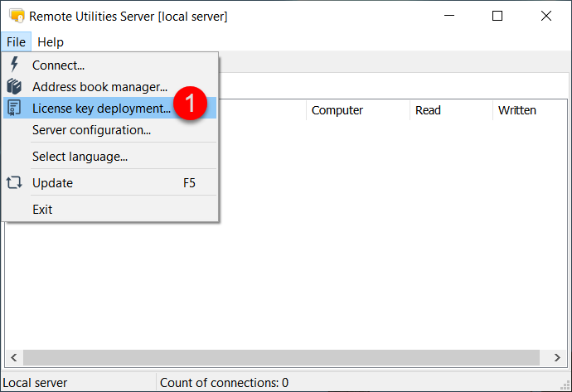This screenshot has height=392, width=572.
Task: Open the Help menu
Action: click(x=51, y=42)
